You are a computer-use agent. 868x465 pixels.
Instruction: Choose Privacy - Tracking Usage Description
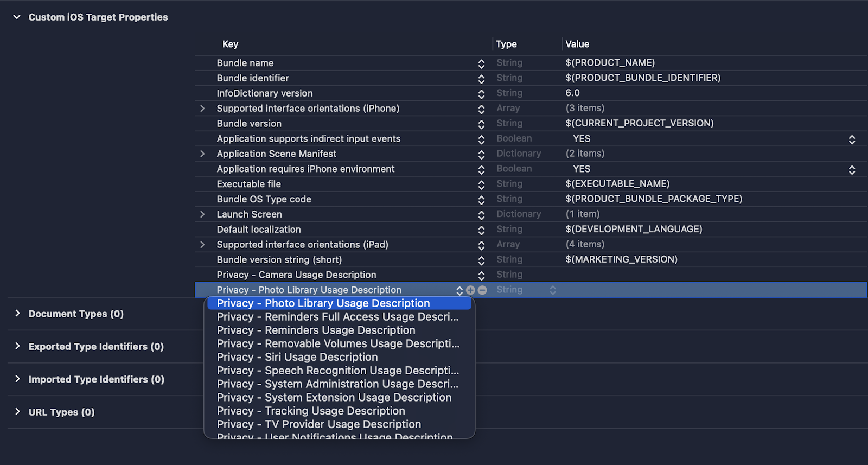point(310,411)
